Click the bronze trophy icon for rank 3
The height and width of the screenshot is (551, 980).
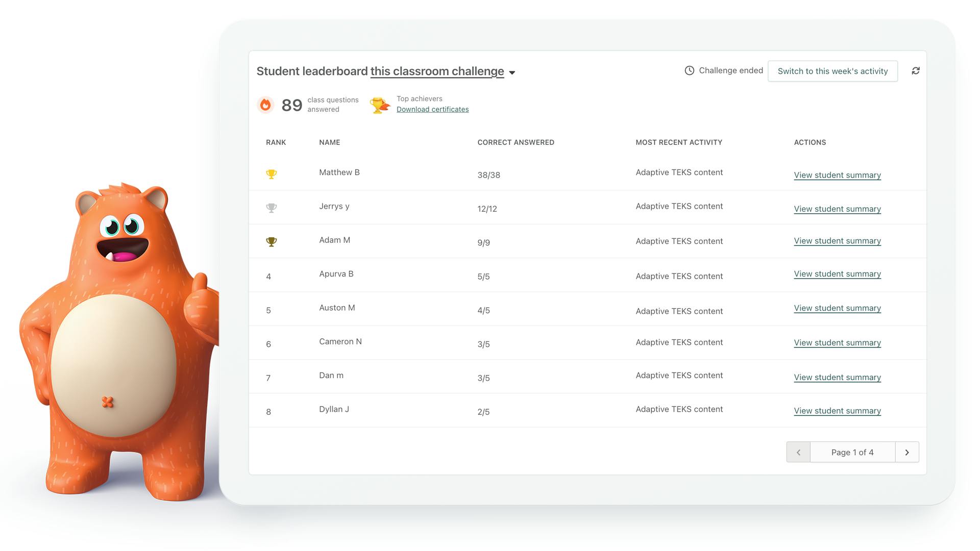click(271, 241)
